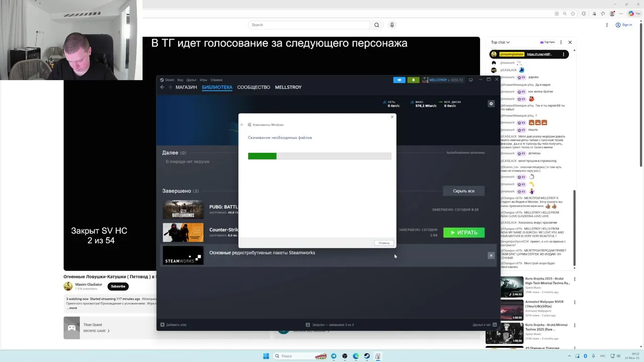Click Steamworks redistributables thumbnail

(183, 255)
